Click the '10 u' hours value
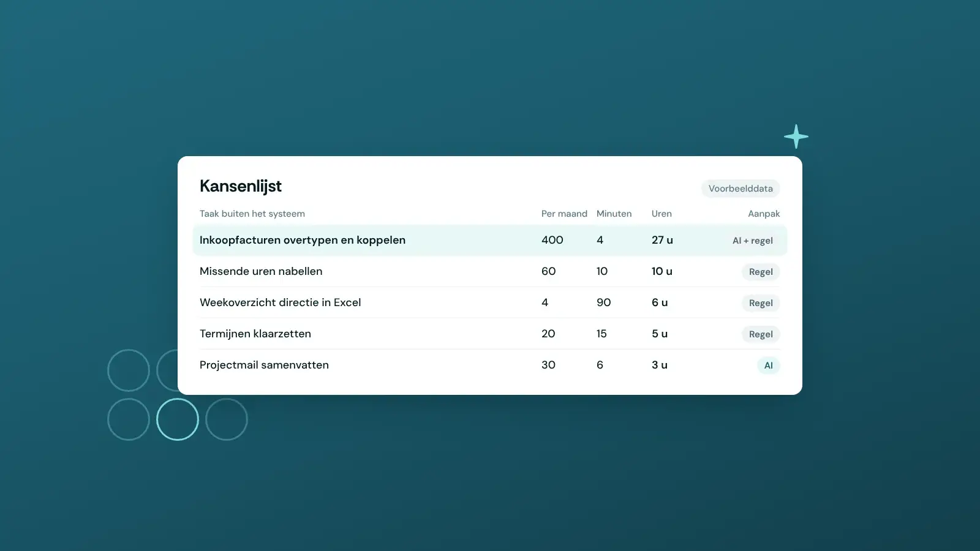 pos(662,271)
